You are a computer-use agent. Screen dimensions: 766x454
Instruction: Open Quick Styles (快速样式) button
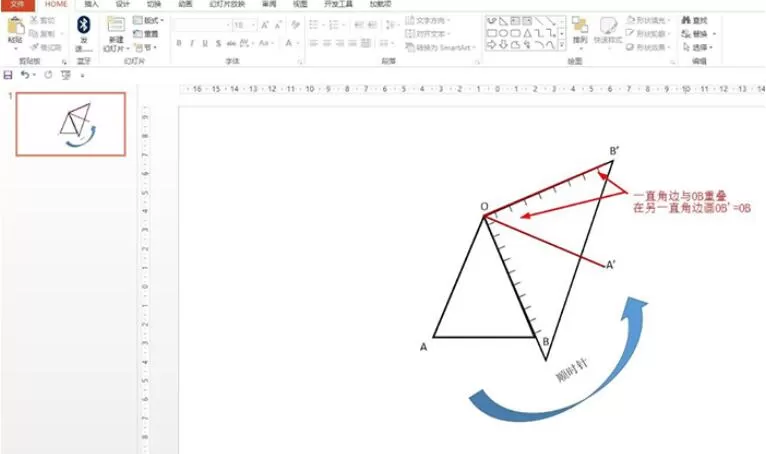click(608, 31)
